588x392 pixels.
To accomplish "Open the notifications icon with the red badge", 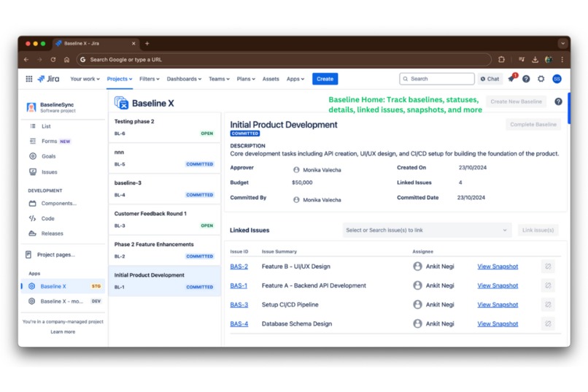I will [512, 78].
